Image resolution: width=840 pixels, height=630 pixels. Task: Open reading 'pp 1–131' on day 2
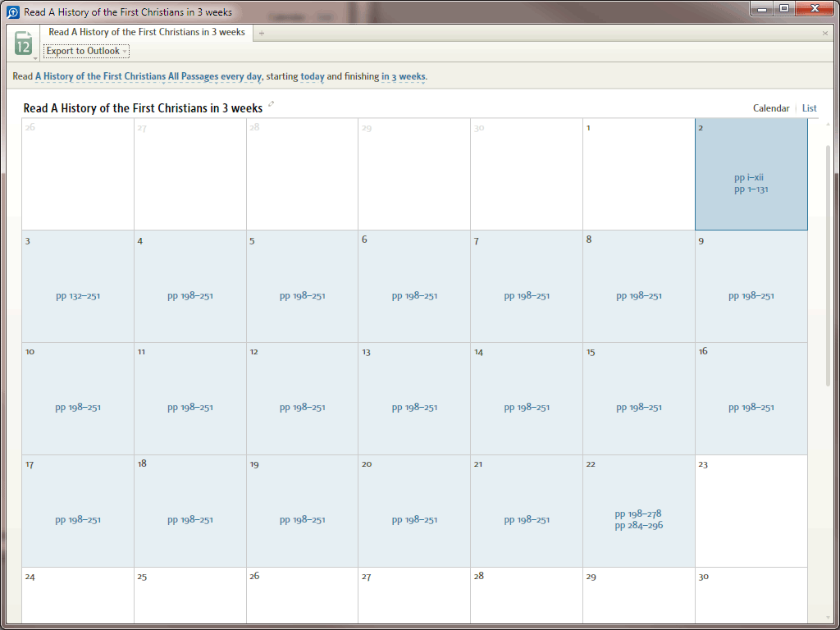coord(751,189)
